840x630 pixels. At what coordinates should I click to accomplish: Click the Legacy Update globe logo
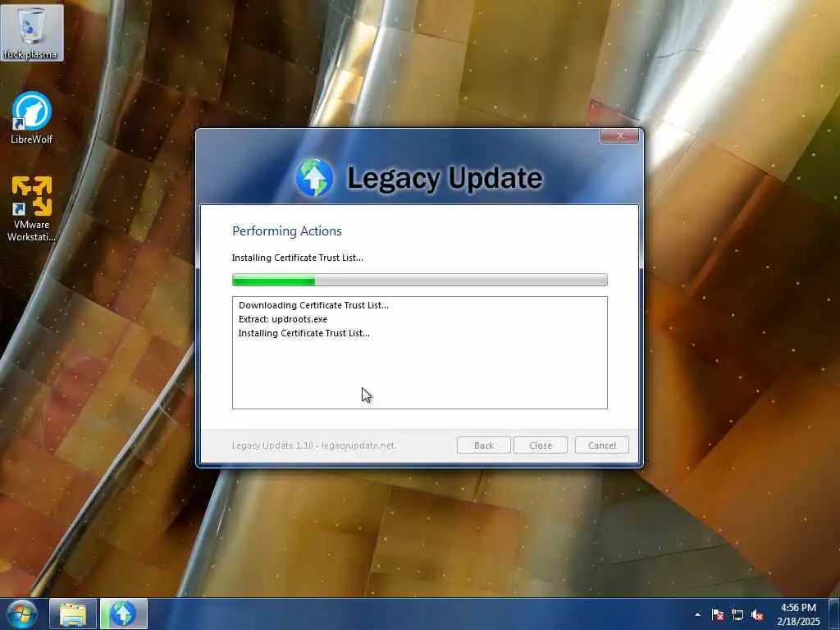click(x=314, y=177)
